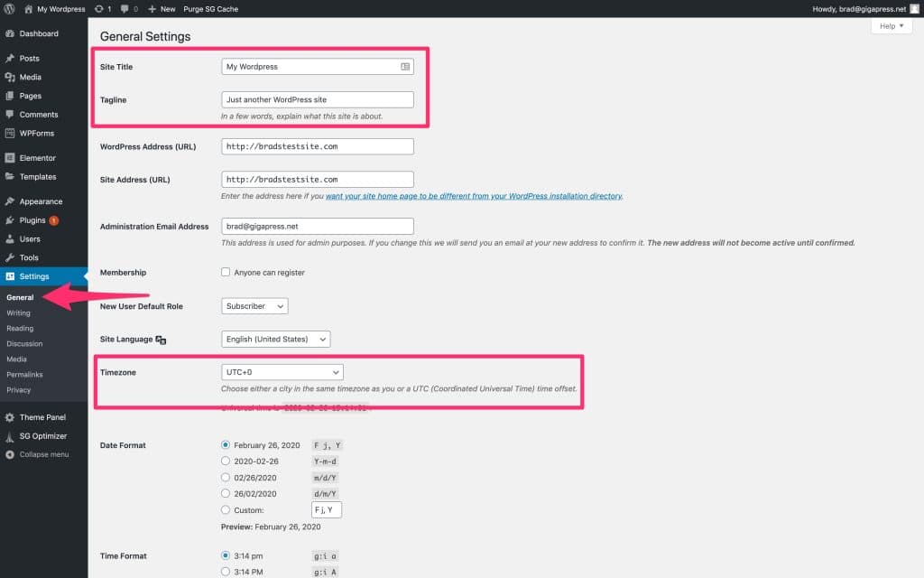Click the Media library icon in sidebar
Viewport: 924px width, 578px height.
pyautogui.click(x=10, y=78)
